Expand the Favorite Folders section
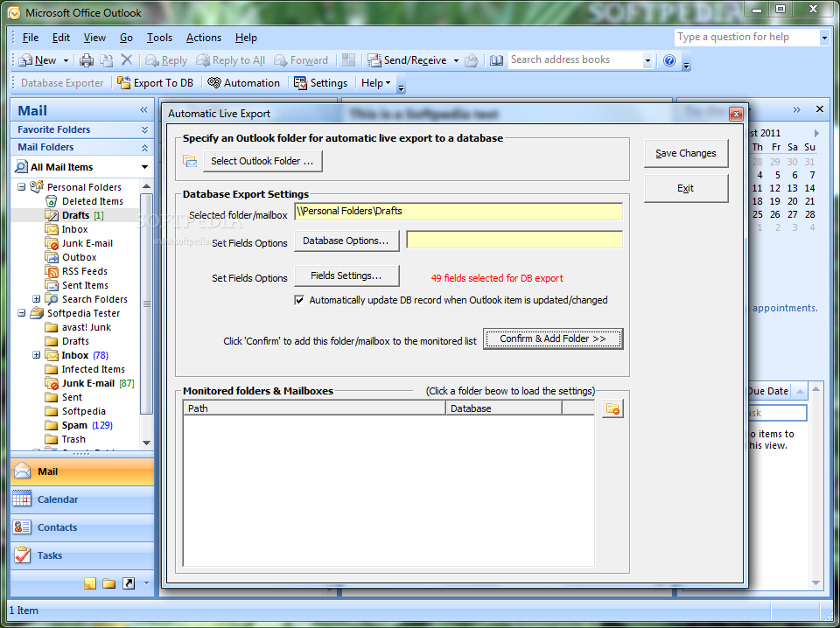 coord(144,129)
